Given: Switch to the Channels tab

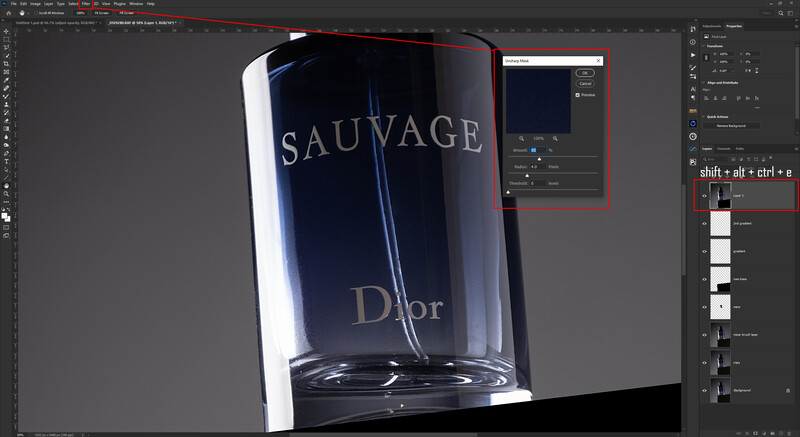Looking at the screenshot, I should 723,149.
